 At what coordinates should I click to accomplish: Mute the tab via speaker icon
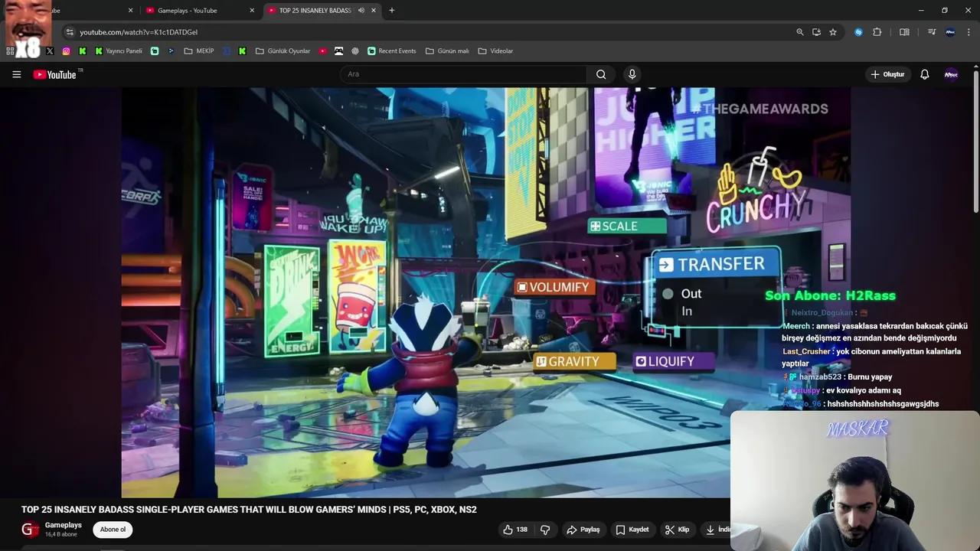pos(361,11)
